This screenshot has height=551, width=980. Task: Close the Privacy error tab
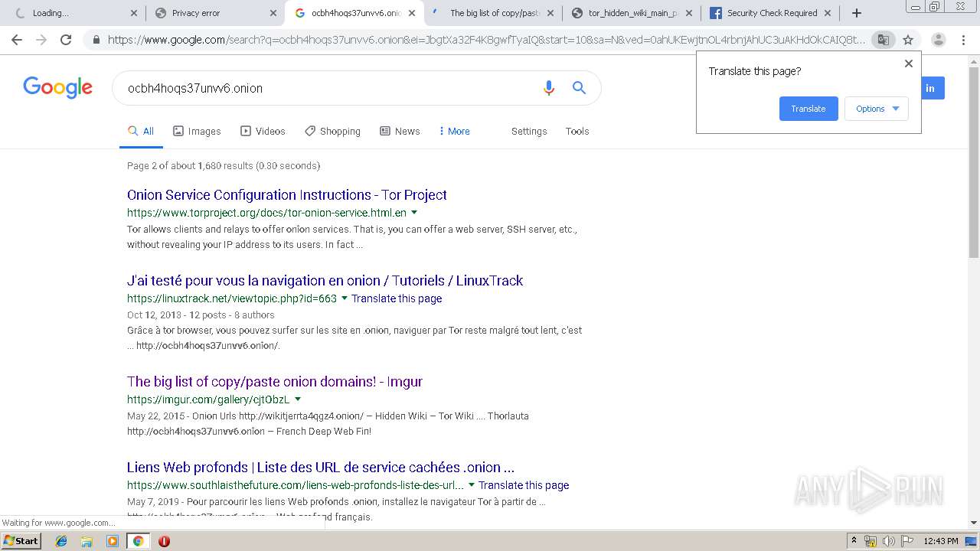[x=273, y=13]
